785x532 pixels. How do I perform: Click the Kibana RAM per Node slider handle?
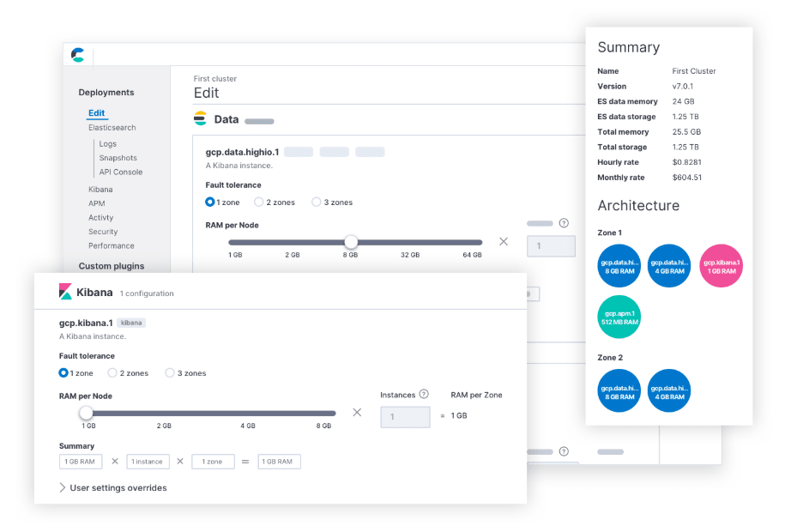coord(86,413)
